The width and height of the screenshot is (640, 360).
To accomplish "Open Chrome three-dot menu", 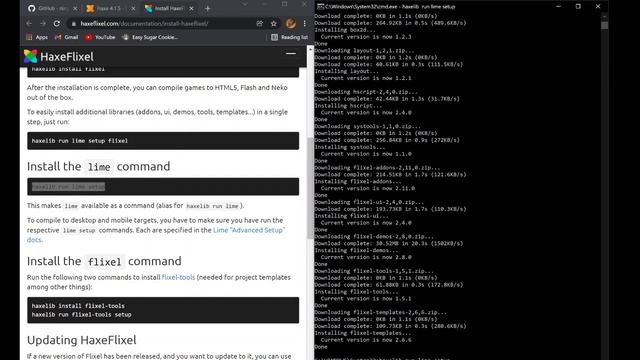I will coord(304,24).
